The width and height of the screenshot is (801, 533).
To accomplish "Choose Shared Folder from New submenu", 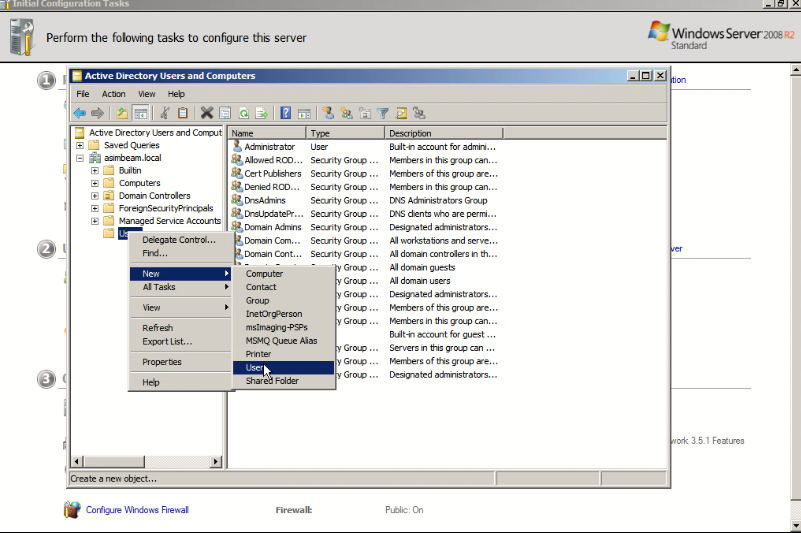I will pyautogui.click(x=284, y=381).
